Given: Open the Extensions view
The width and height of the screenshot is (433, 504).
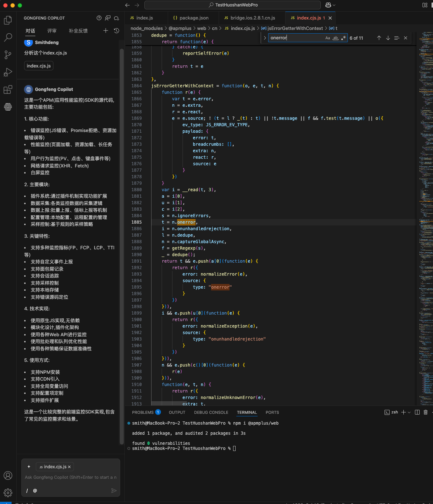Looking at the screenshot, I should point(8,89).
